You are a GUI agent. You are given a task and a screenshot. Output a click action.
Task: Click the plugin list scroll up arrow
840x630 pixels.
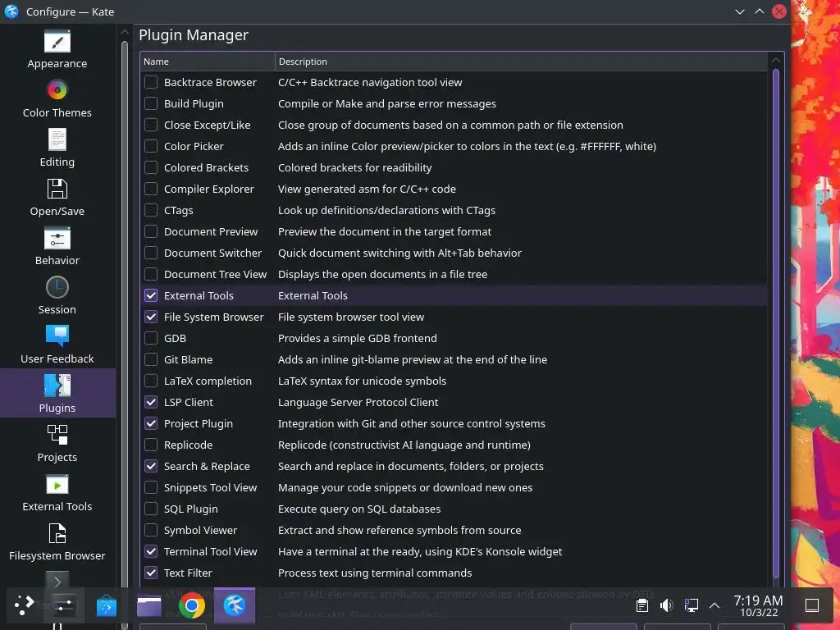(776, 61)
